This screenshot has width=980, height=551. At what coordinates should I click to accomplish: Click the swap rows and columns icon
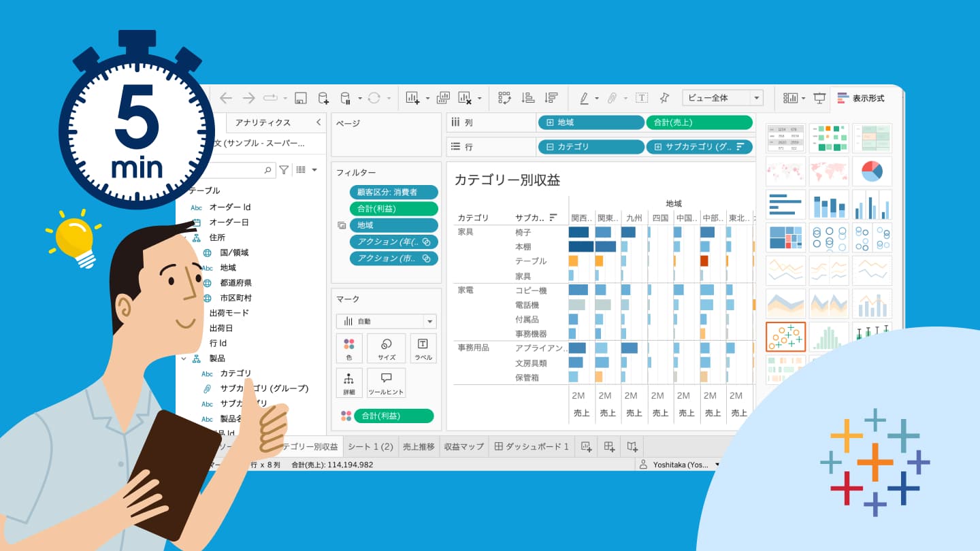[504, 98]
